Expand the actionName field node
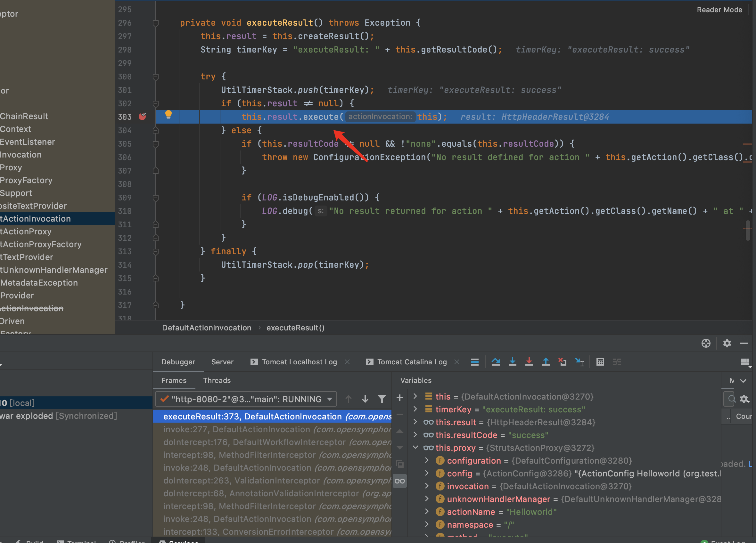Screen dimensions: 756x543 427,511
